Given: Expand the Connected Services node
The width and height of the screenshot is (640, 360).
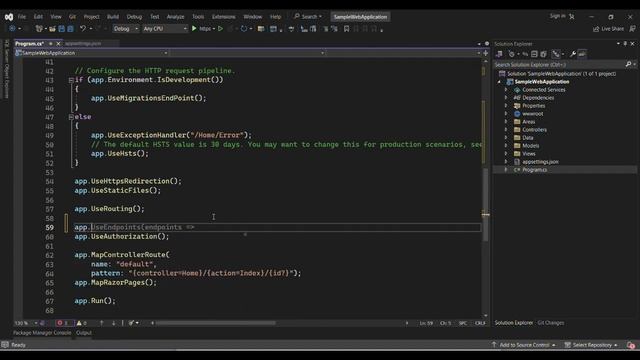Looking at the screenshot, I should tap(506, 90).
